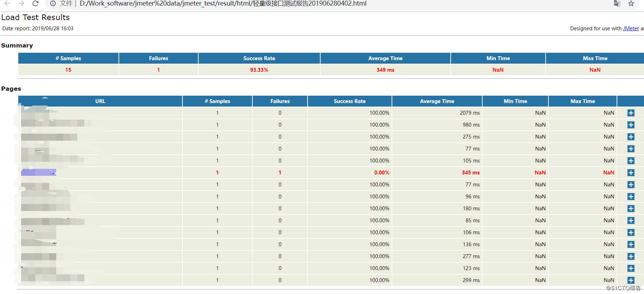Click the Summary section heading
The height and width of the screenshot is (294, 644).
(17, 45)
